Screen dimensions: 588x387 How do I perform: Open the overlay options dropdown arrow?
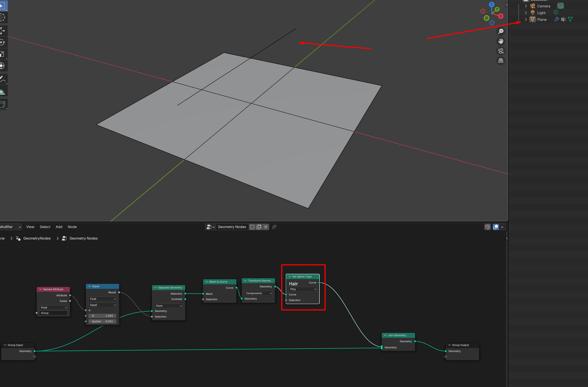(502, 227)
